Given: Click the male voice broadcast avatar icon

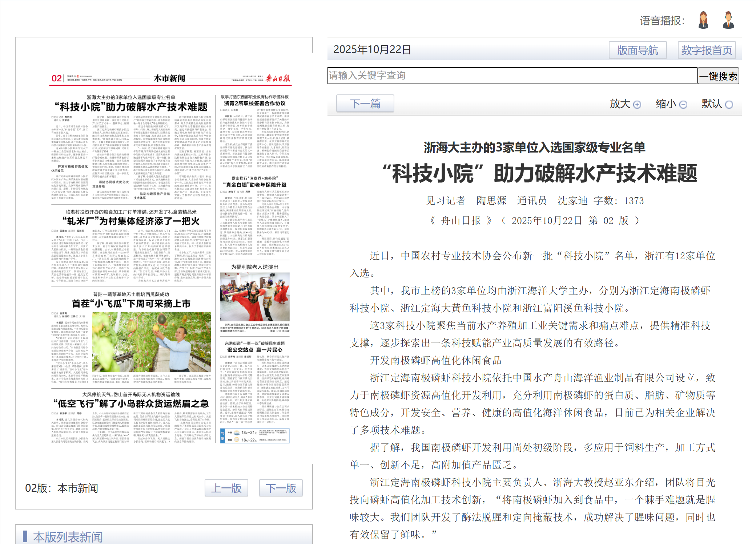Looking at the screenshot, I should point(728,20).
